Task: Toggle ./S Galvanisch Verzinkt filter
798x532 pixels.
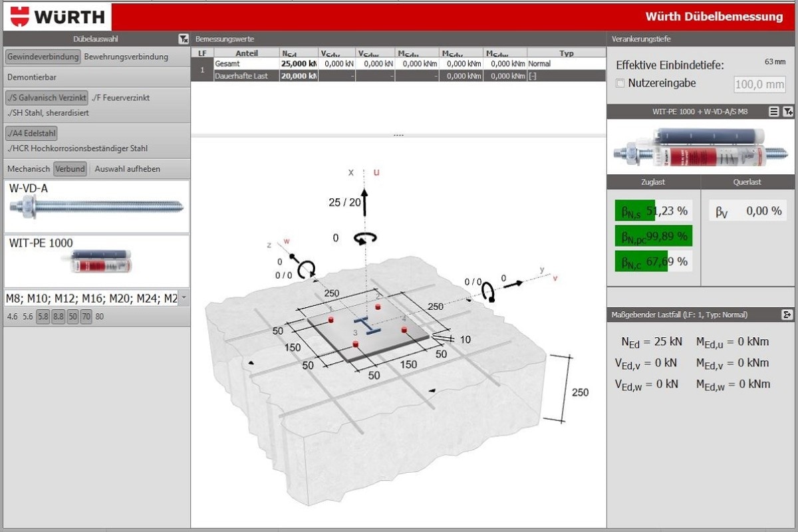Action: [47, 98]
